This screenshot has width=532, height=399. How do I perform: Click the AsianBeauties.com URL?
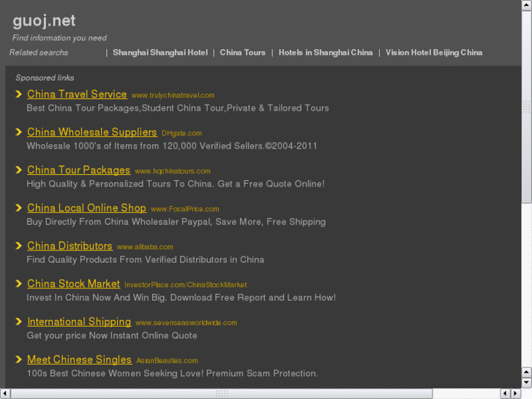pyautogui.click(x=168, y=361)
